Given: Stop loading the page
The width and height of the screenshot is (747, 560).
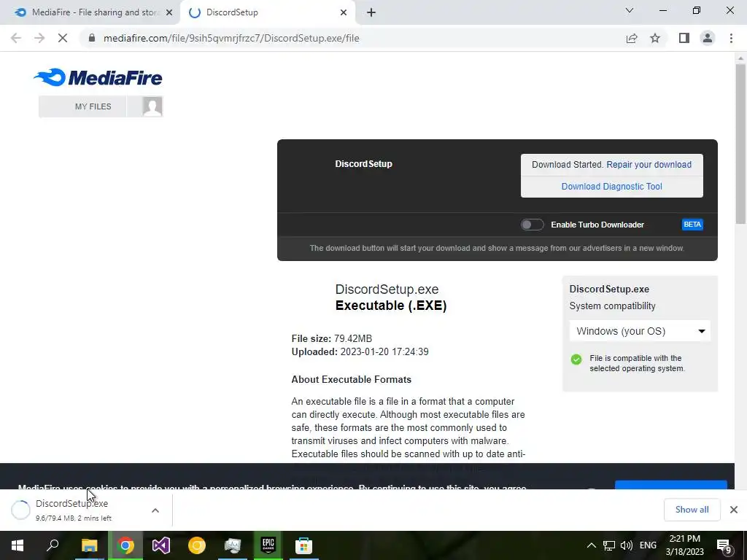Looking at the screenshot, I should coord(63,38).
